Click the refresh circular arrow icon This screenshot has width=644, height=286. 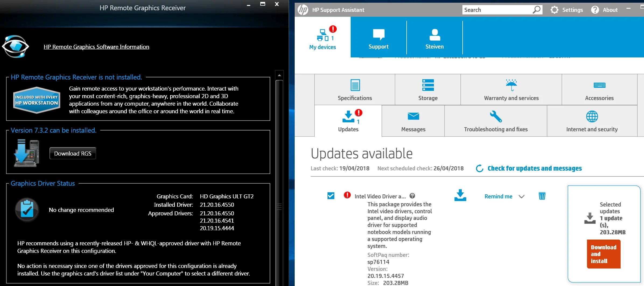click(480, 168)
